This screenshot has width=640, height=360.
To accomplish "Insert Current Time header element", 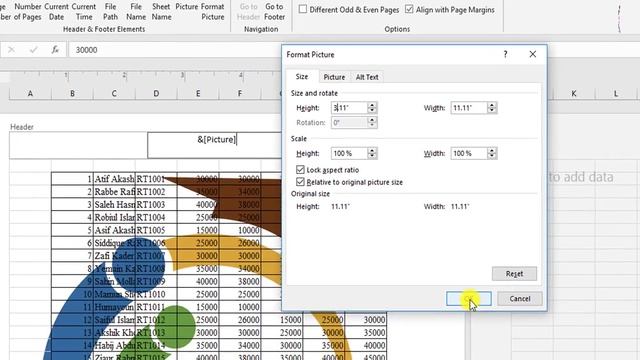I will point(84,12).
